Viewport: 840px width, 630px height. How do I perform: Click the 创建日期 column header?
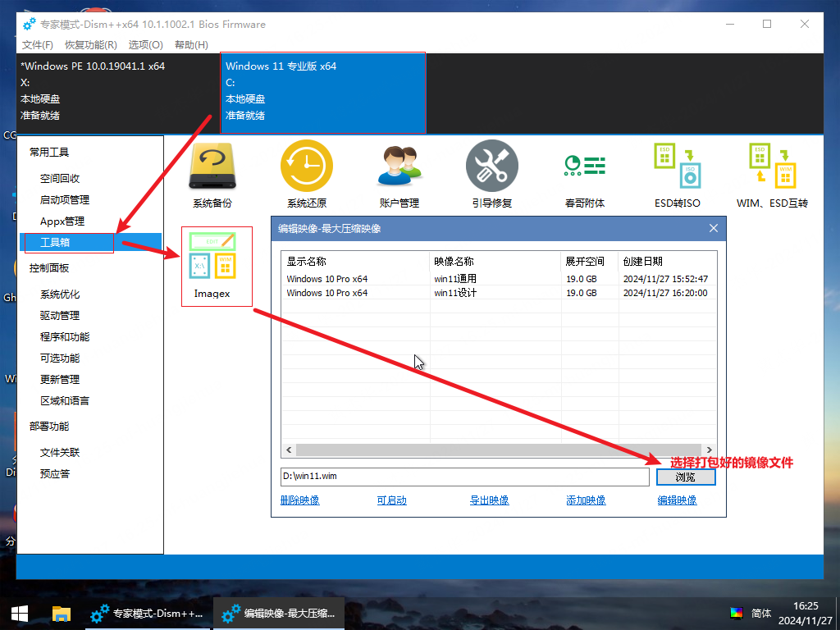coord(668,262)
